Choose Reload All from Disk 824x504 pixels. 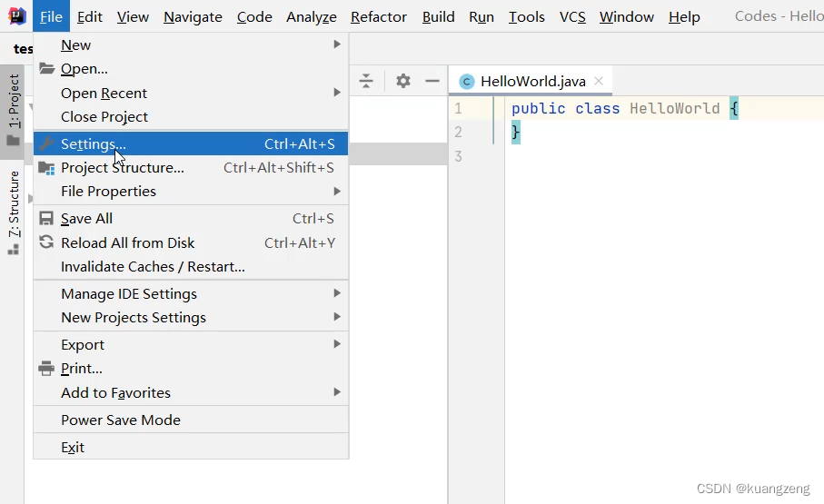(191, 242)
